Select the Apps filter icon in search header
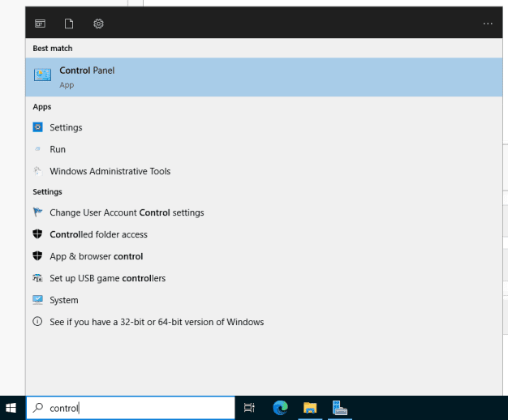Screen dimensions: 508x420 41,24
